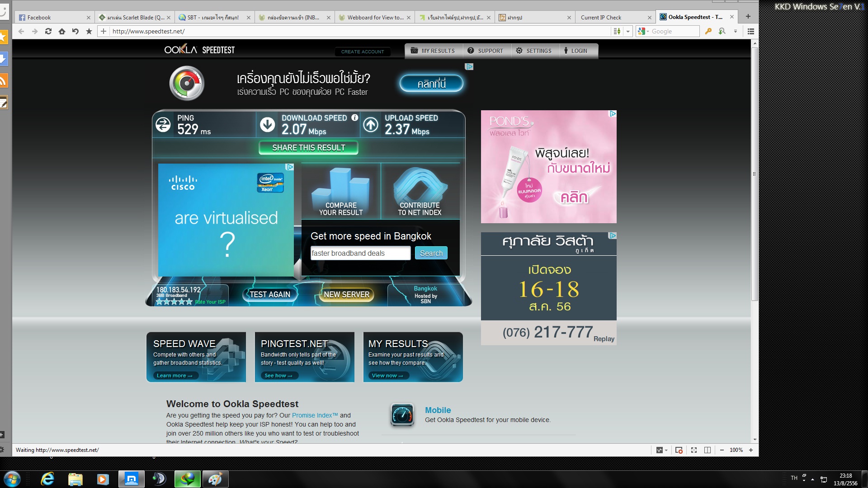The width and height of the screenshot is (868, 488).
Task: Open the MY RESULTS menu item
Action: pos(433,51)
